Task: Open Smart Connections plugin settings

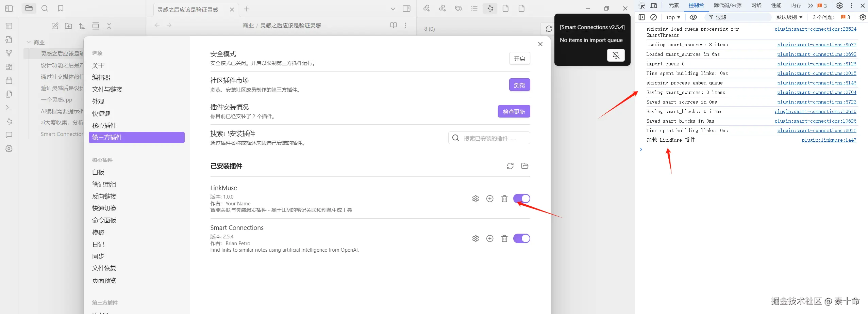Action: coord(475,238)
